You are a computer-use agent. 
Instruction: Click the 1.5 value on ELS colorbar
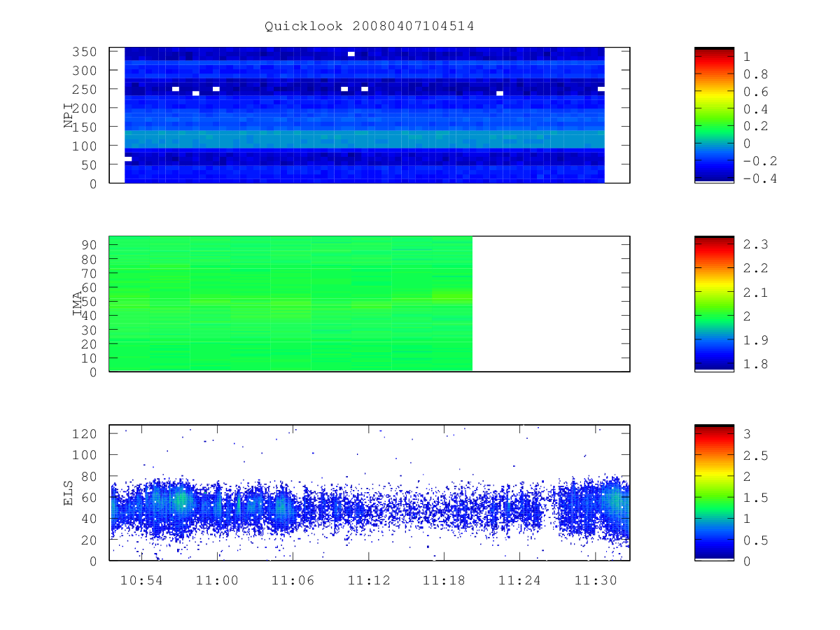point(755,498)
